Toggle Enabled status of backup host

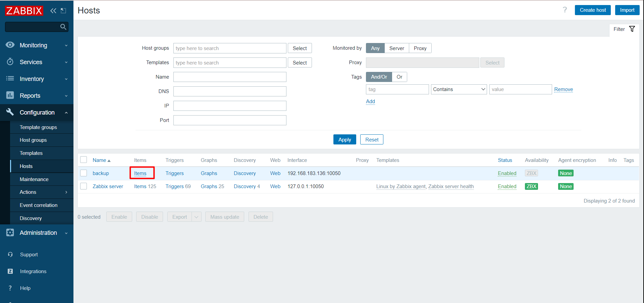(x=507, y=173)
